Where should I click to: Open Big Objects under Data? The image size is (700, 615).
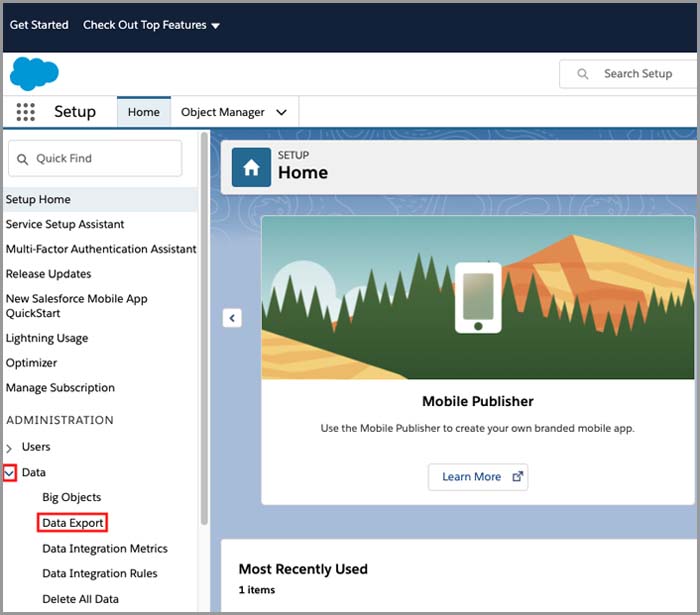pyautogui.click(x=71, y=497)
